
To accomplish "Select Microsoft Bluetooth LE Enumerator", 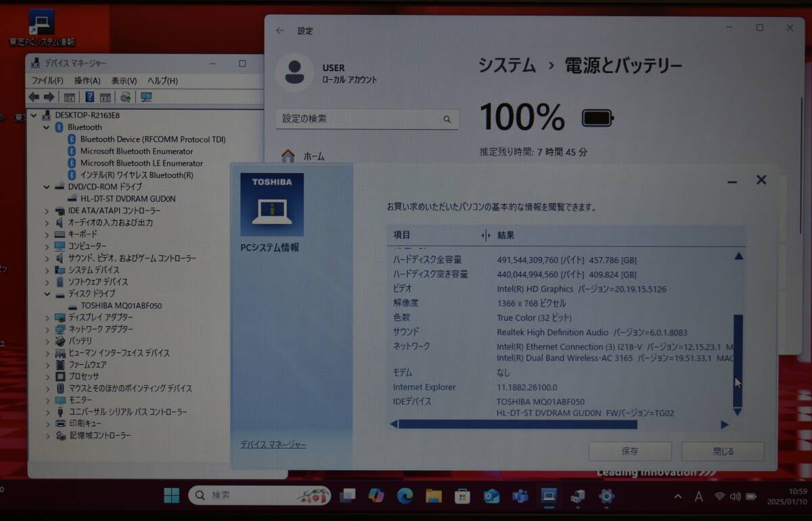I will pos(141,163).
